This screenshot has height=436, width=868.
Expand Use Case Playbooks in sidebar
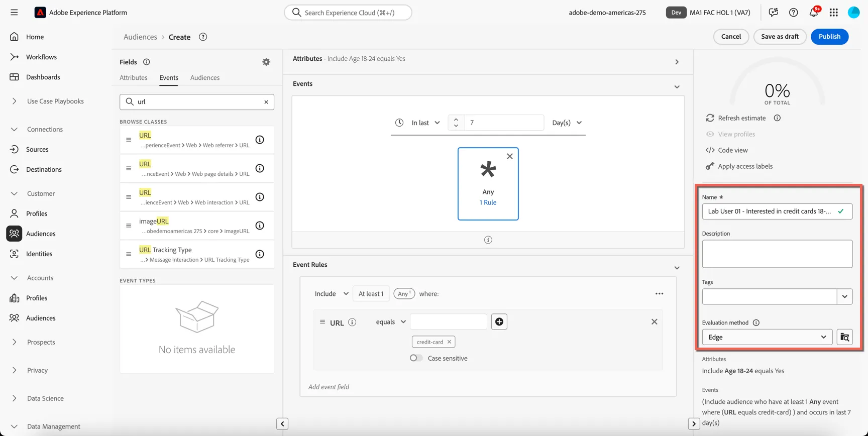coord(14,101)
